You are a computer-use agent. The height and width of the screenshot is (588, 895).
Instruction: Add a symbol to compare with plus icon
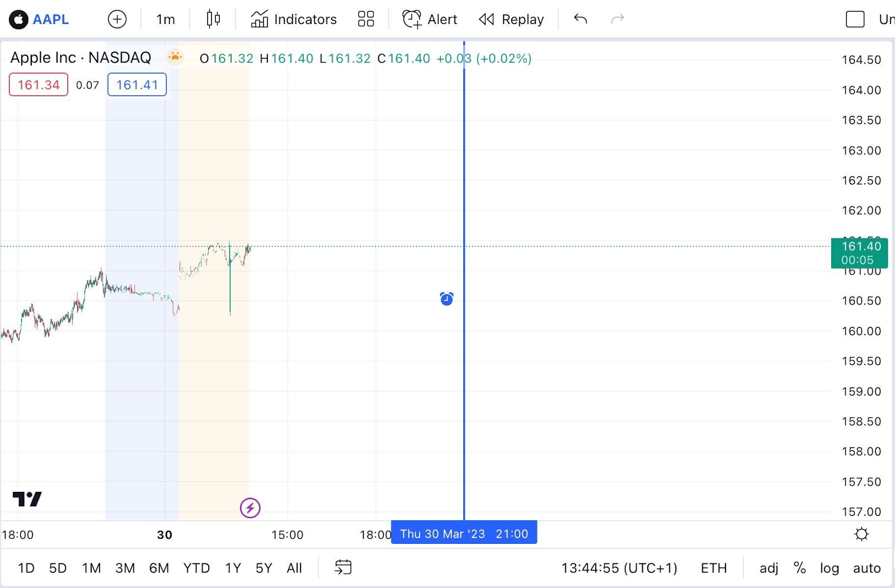coord(117,20)
